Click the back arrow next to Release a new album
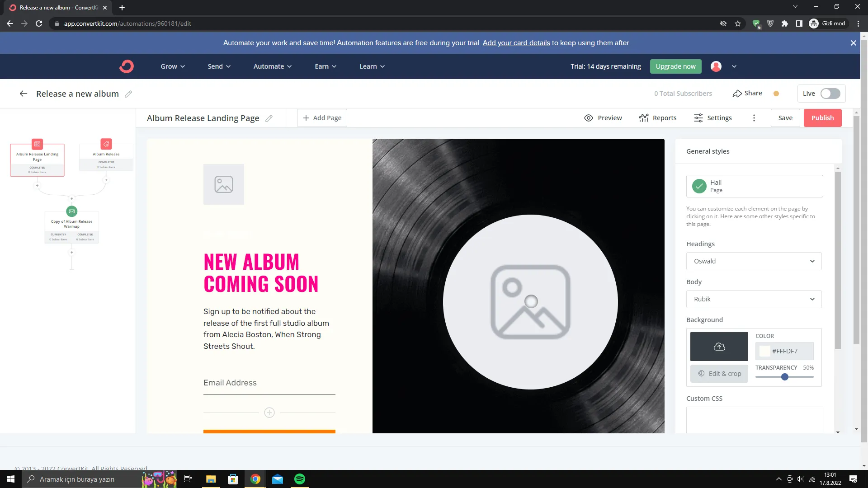The height and width of the screenshot is (488, 868). pos(24,94)
